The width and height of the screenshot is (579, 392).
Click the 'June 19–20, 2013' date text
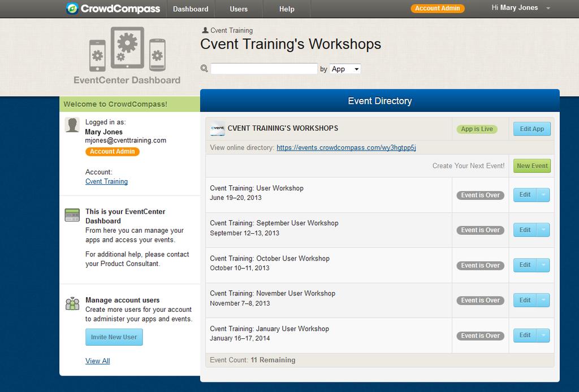[x=236, y=198]
